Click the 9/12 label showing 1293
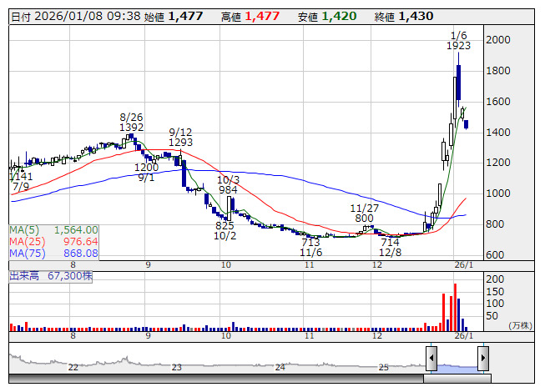This screenshot has width=545, height=392. [181, 138]
